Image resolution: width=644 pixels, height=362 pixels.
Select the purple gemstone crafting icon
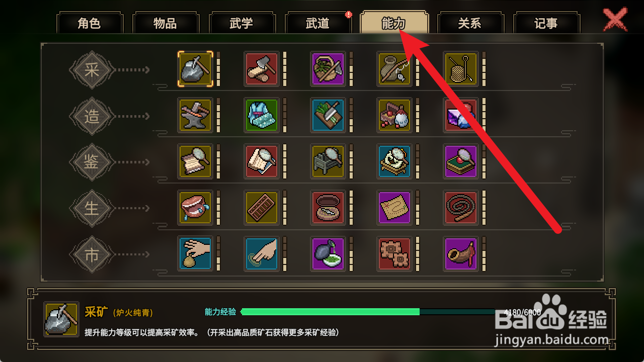click(x=461, y=115)
